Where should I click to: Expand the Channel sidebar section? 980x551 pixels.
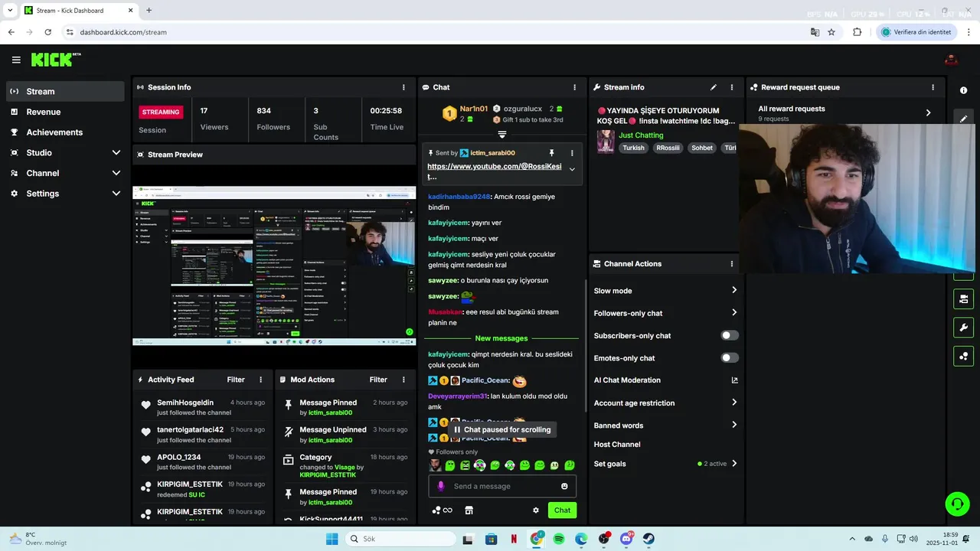pos(116,173)
